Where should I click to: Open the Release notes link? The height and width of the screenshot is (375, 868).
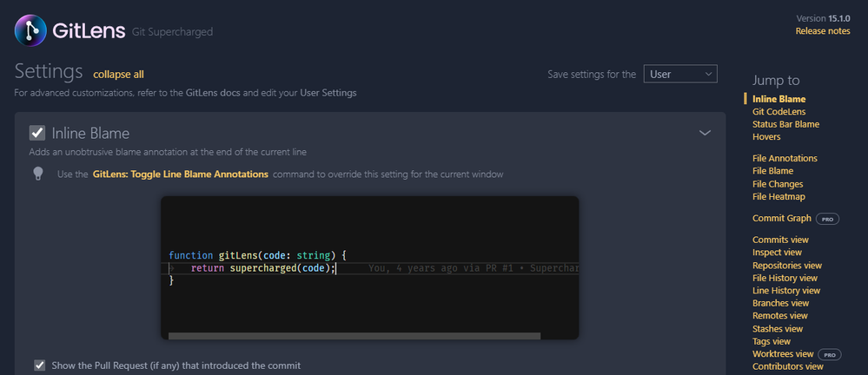[x=823, y=31]
